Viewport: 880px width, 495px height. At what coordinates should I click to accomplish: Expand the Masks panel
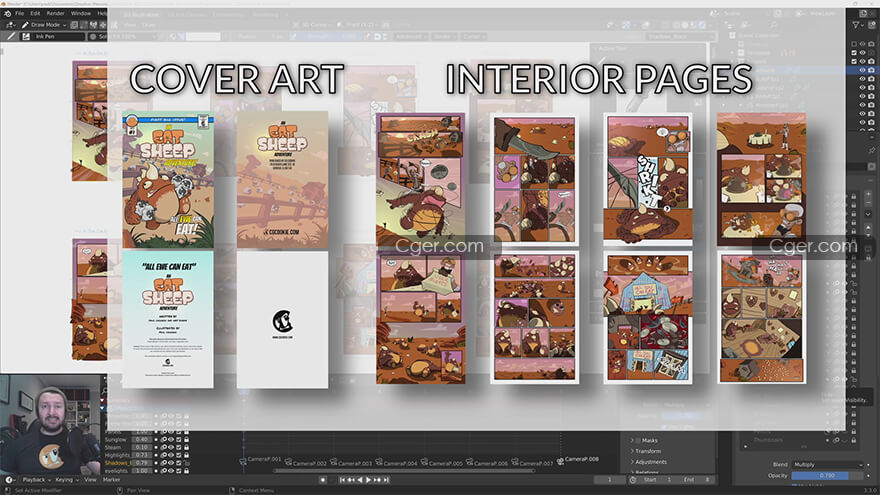coord(649,440)
